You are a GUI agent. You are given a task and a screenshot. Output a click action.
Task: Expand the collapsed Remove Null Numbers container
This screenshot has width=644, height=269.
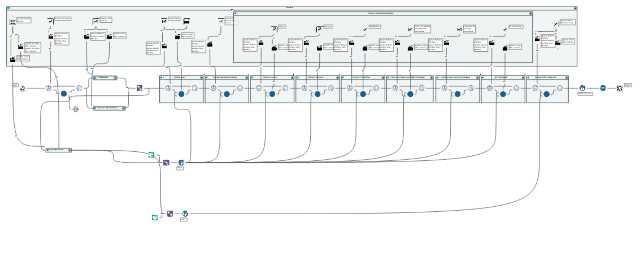point(124,108)
